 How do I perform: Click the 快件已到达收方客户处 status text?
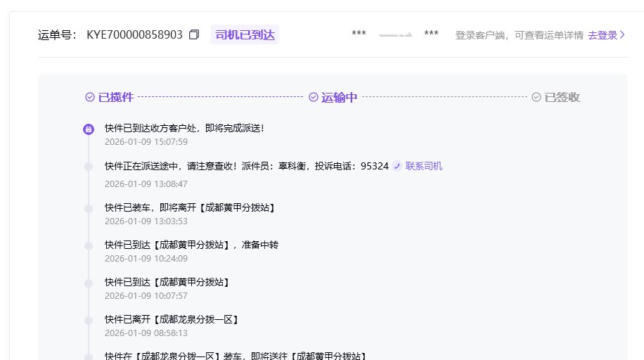tap(184, 128)
